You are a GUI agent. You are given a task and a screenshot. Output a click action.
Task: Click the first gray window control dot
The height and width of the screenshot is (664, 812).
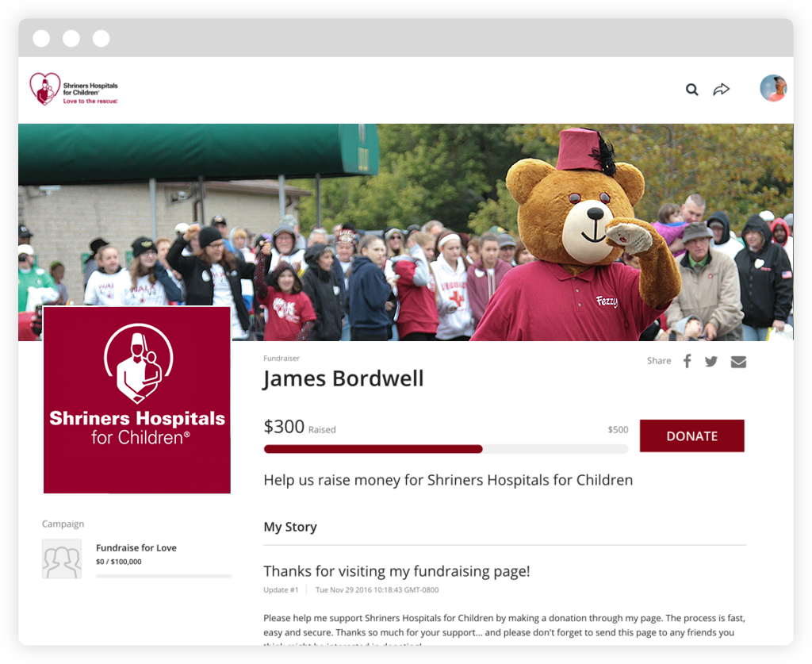click(x=41, y=38)
